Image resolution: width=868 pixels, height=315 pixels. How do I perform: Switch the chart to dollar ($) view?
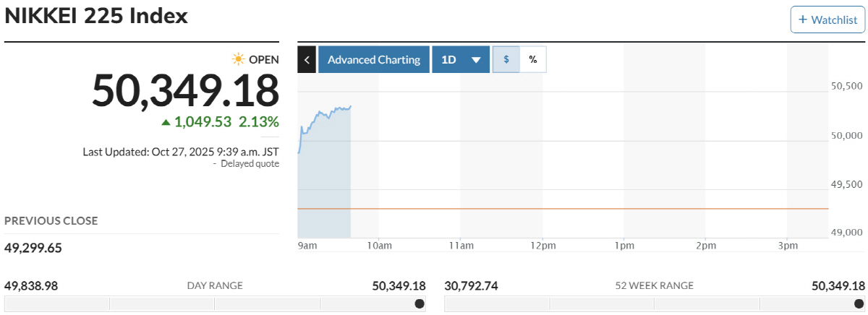coord(506,60)
